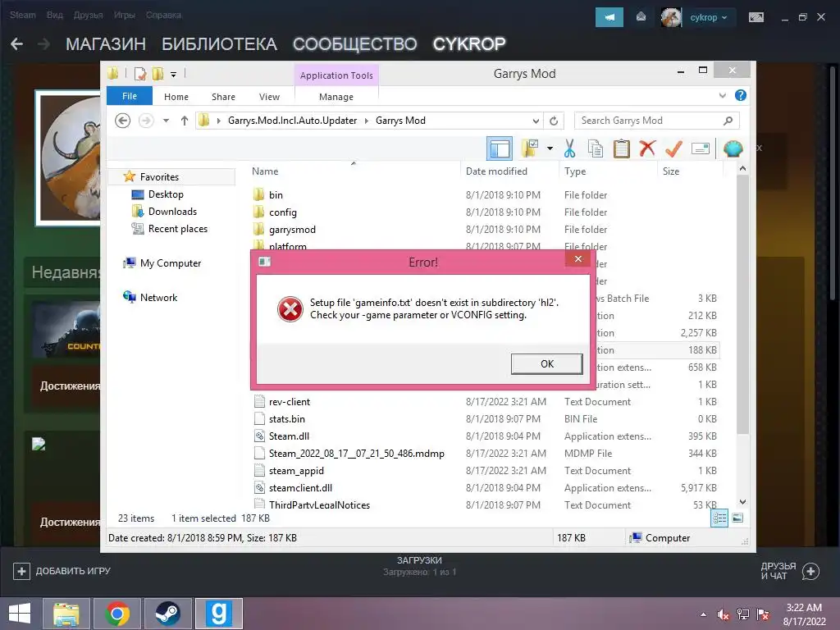Open the Windows Start button
This screenshot has width=840, height=630.
20,614
